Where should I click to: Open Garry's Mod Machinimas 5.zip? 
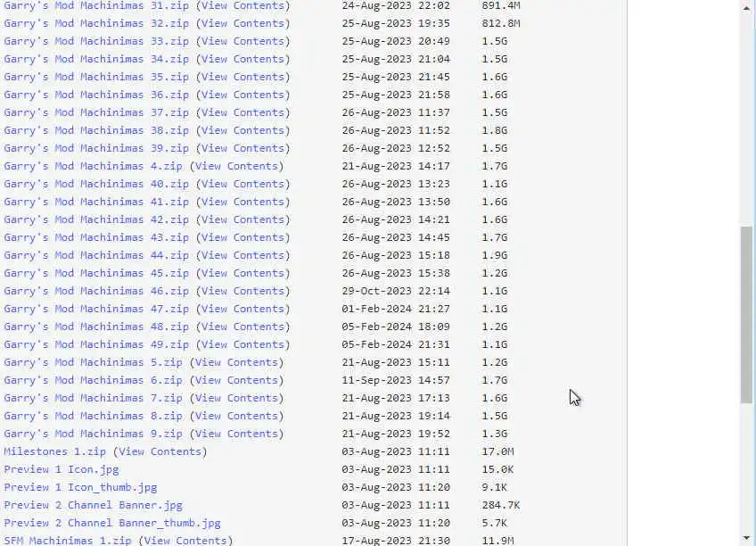point(93,363)
